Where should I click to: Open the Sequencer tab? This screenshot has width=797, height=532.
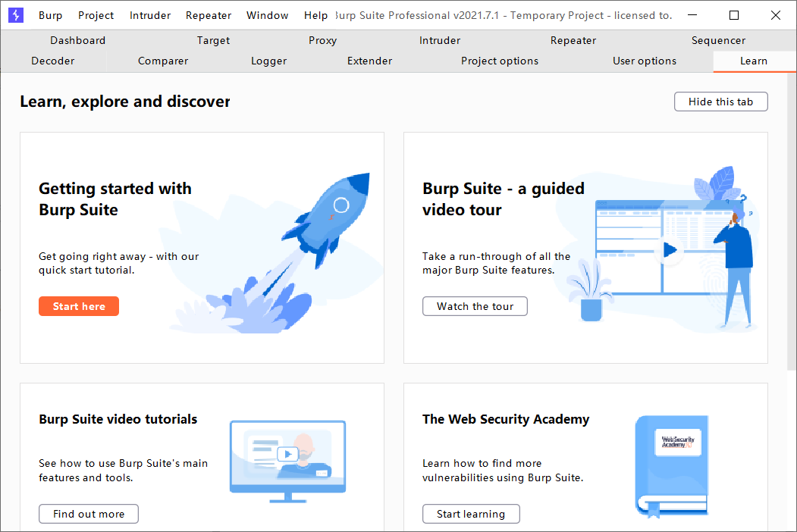click(x=718, y=40)
